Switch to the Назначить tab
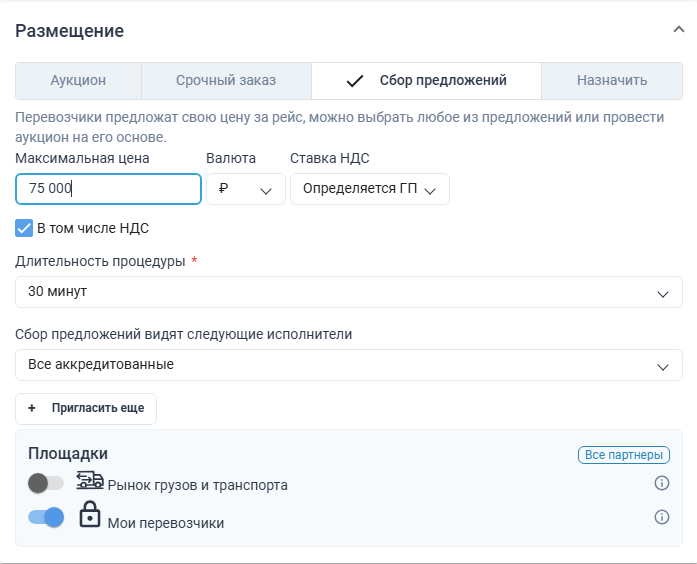 [612, 80]
